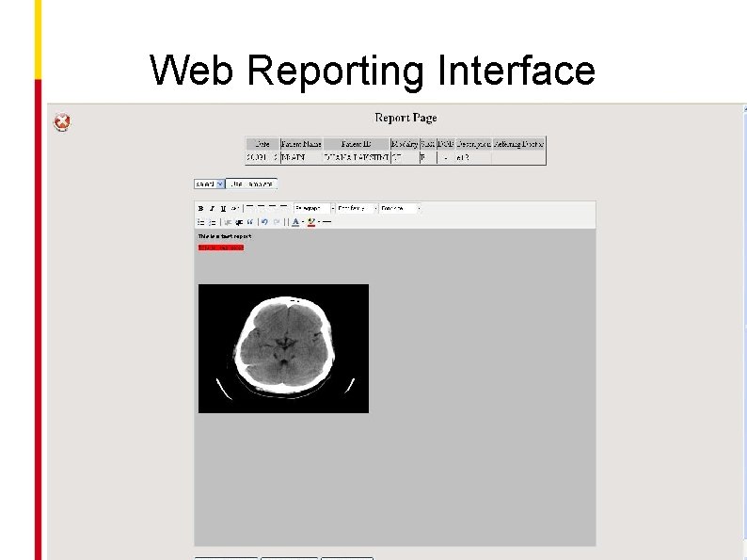Open the Font size dropdown
This screenshot has width=747, height=560.
pos(400,208)
